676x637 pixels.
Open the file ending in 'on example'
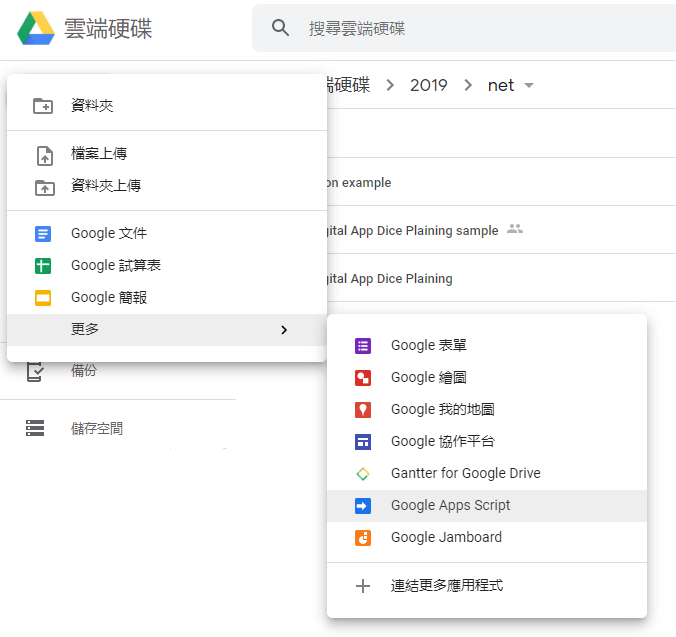coord(359,182)
